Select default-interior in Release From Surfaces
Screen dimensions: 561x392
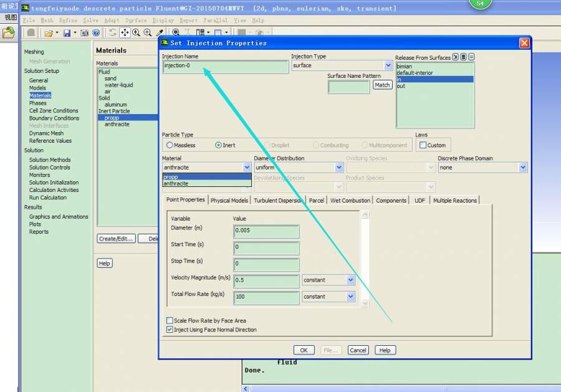point(434,73)
